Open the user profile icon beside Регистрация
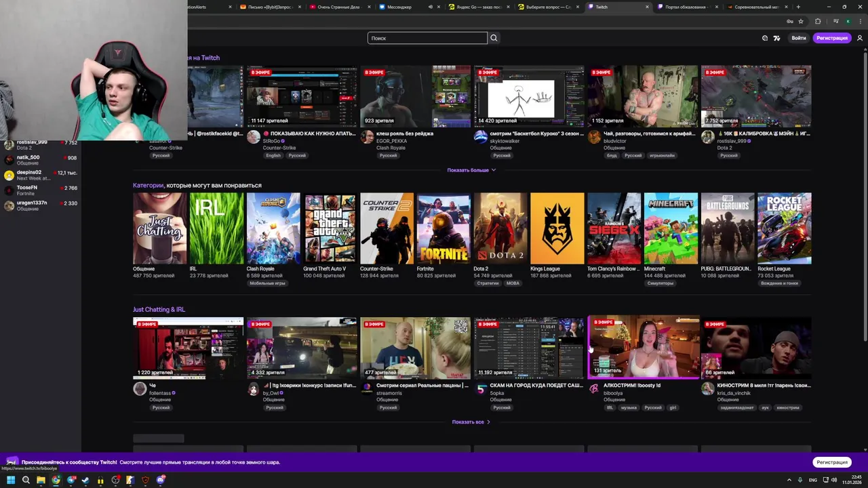This screenshot has width=868, height=488. pyautogui.click(x=860, y=38)
